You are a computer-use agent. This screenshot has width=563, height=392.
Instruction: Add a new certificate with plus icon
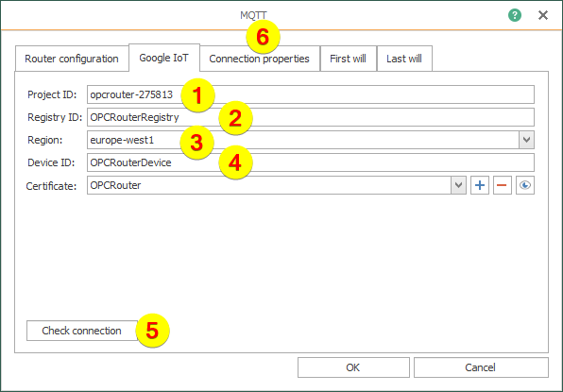[480, 185]
